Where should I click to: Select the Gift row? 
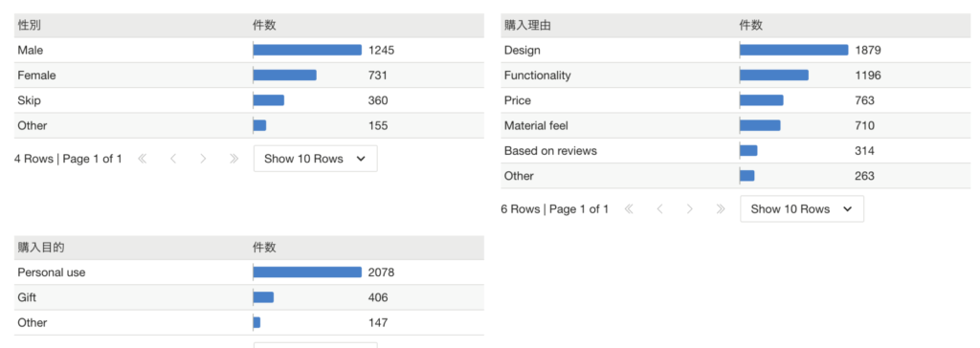[x=249, y=297]
